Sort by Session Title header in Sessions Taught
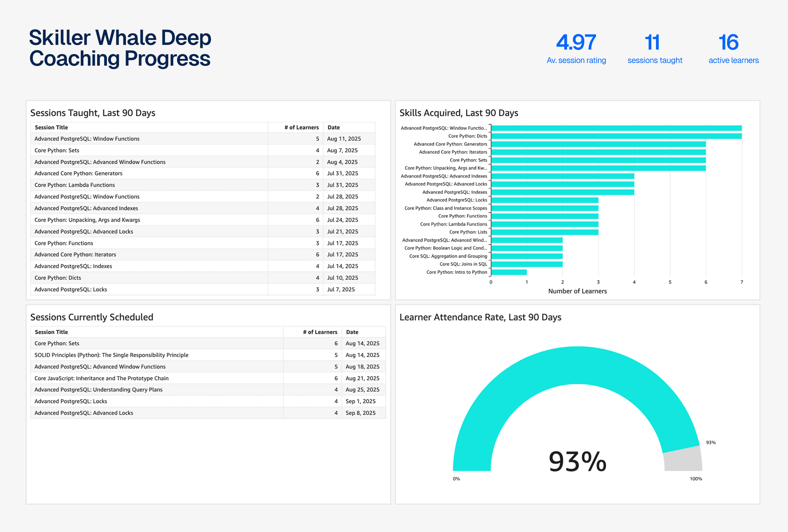The width and height of the screenshot is (788, 532). click(x=51, y=128)
